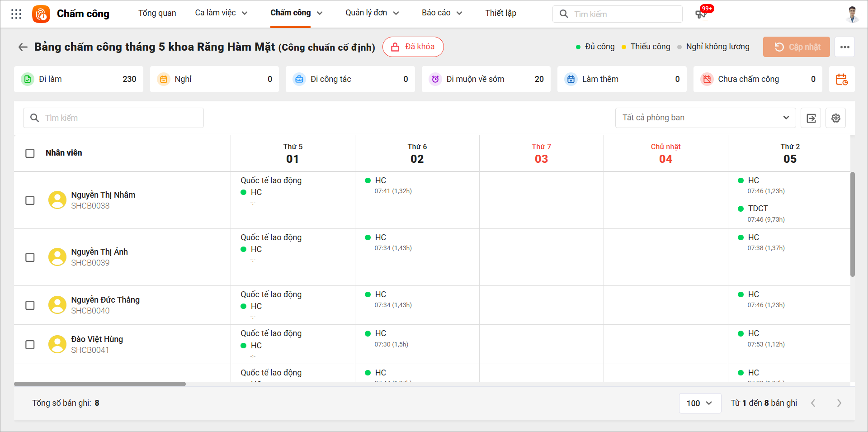868x432 pixels.
Task: Open the 100 page size dropdown
Action: (699, 403)
